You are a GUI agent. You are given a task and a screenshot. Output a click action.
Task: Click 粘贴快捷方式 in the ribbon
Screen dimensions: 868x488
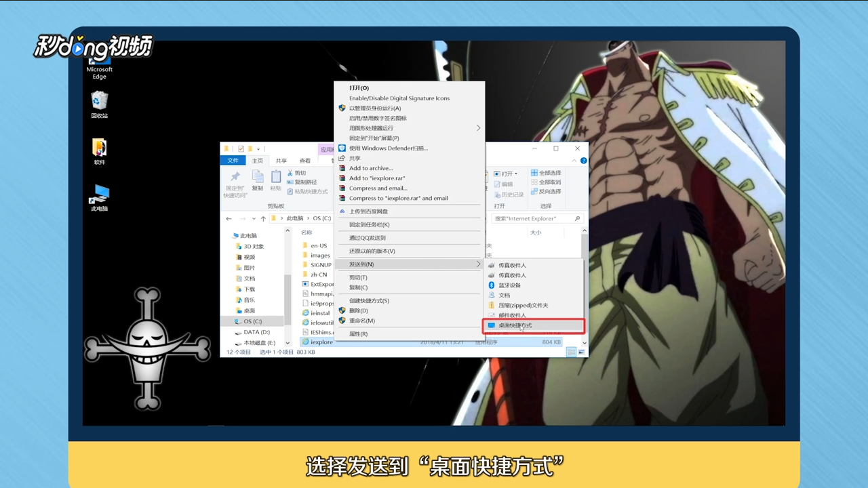pos(307,192)
